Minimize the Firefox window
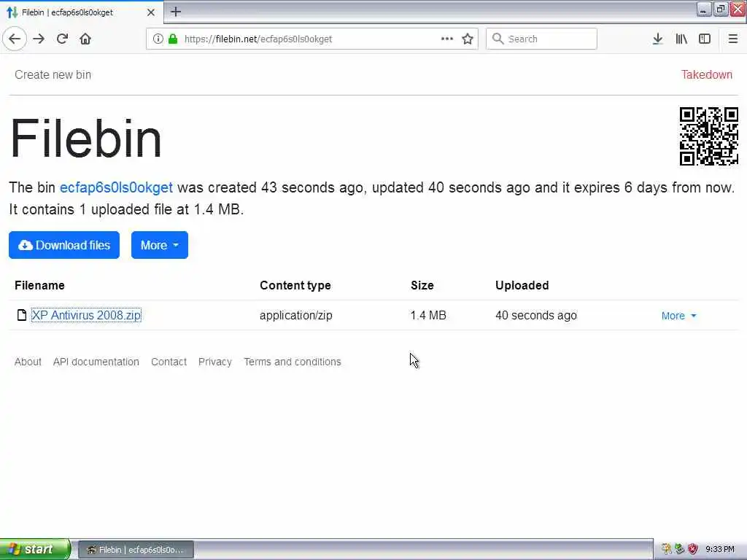 click(704, 9)
